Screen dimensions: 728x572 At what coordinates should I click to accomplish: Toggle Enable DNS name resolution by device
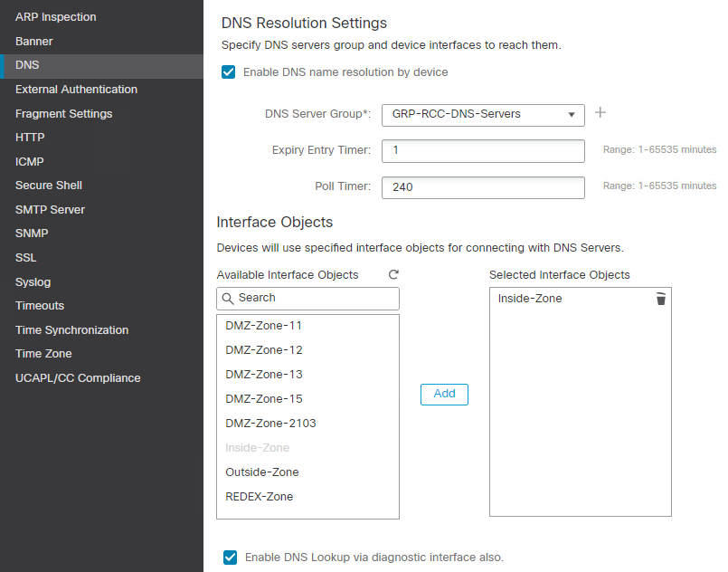[x=228, y=71]
